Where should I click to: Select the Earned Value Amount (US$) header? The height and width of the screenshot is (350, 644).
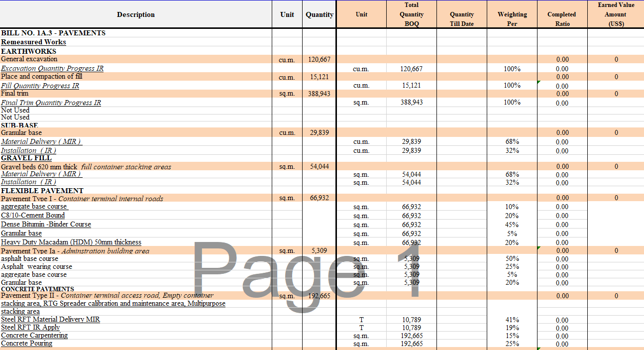pyautogui.click(x=616, y=14)
